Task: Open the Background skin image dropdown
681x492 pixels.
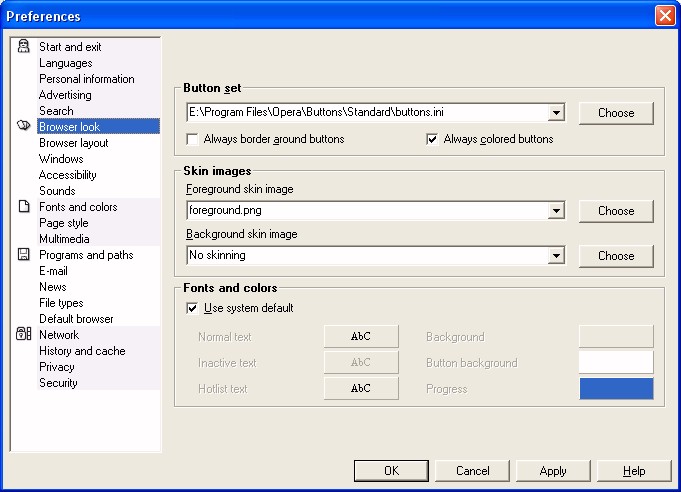Action: click(556, 256)
